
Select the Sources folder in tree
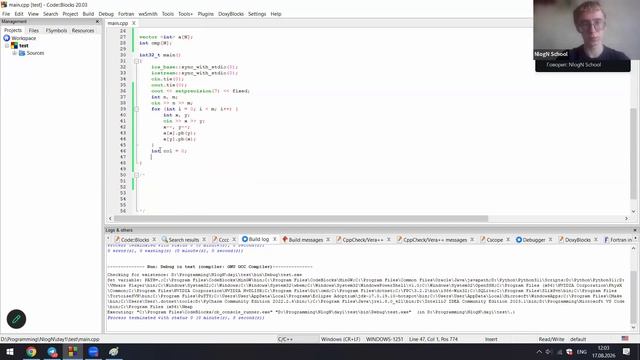pyautogui.click(x=35, y=53)
